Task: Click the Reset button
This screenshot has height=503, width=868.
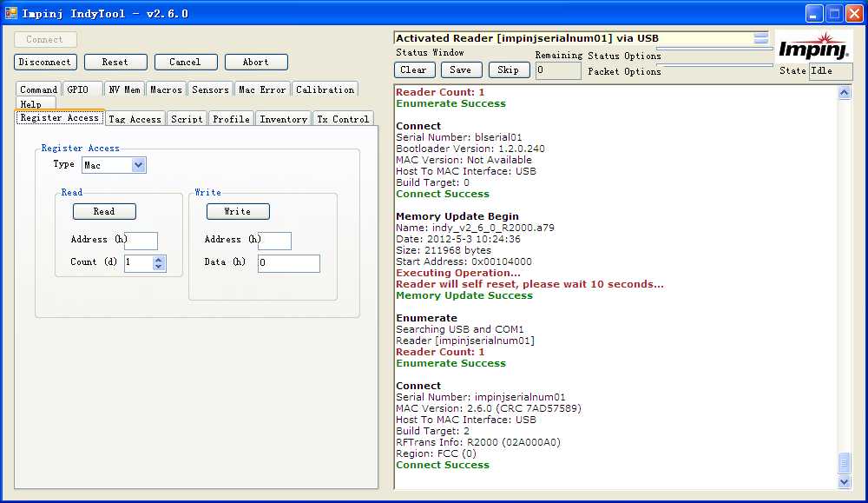Action: [x=115, y=62]
